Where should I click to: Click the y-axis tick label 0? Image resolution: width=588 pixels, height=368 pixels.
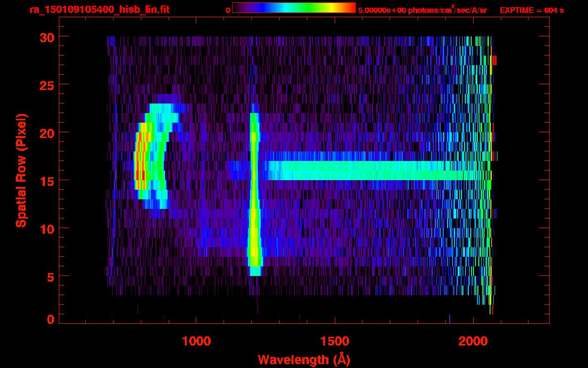click(50, 320)
